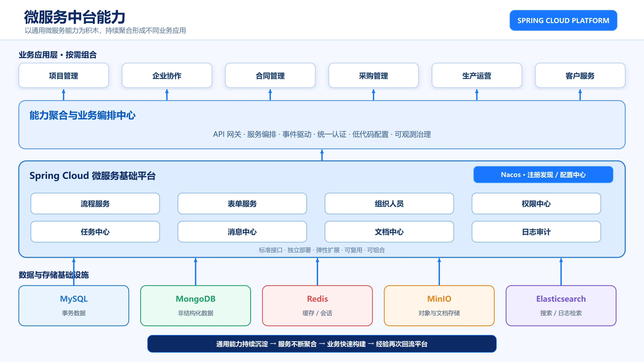Screen dimensions: 644x362
Task: Select the MySQL 事务数据 card
Action: pyautogui.click(x=74, y=306)
